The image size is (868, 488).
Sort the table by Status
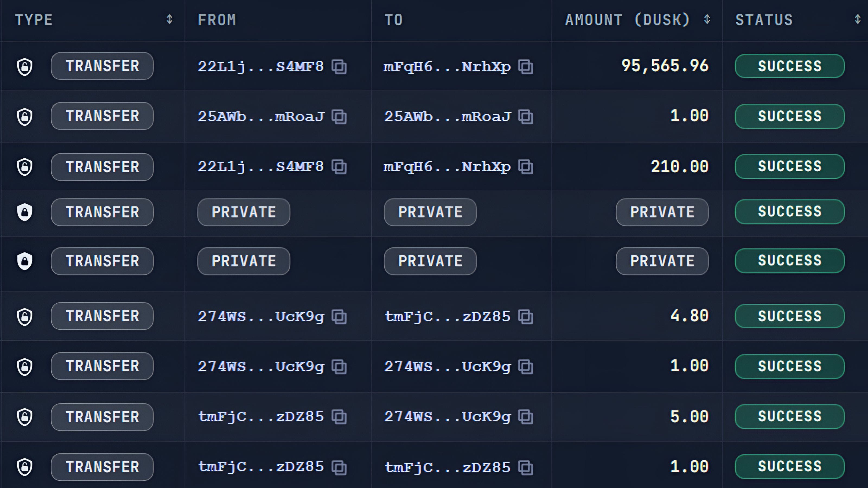coord(857,19)
